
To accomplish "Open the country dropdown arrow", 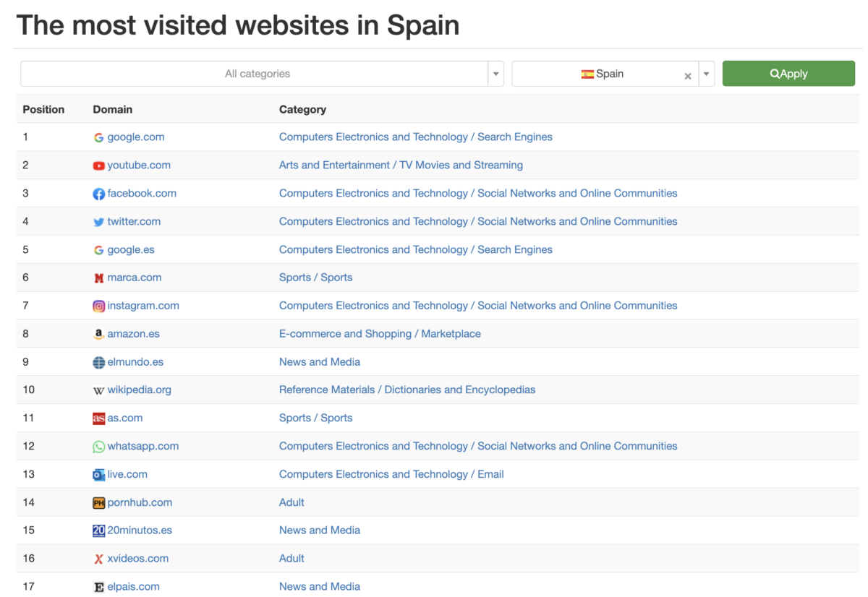I will point(707,74).
